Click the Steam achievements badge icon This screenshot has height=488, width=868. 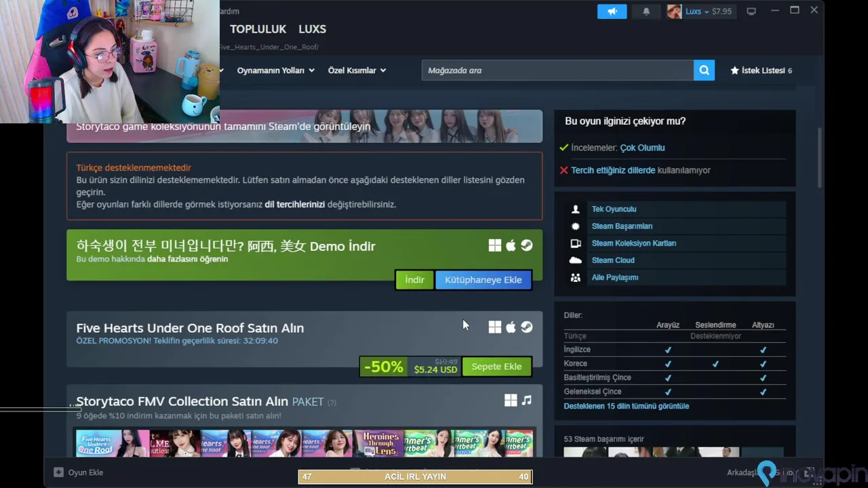576,226
